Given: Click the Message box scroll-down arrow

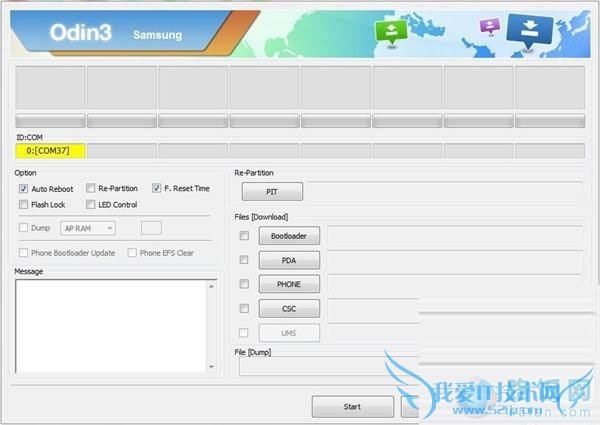Looking at the screenshot, I should (x=211, y=366).
